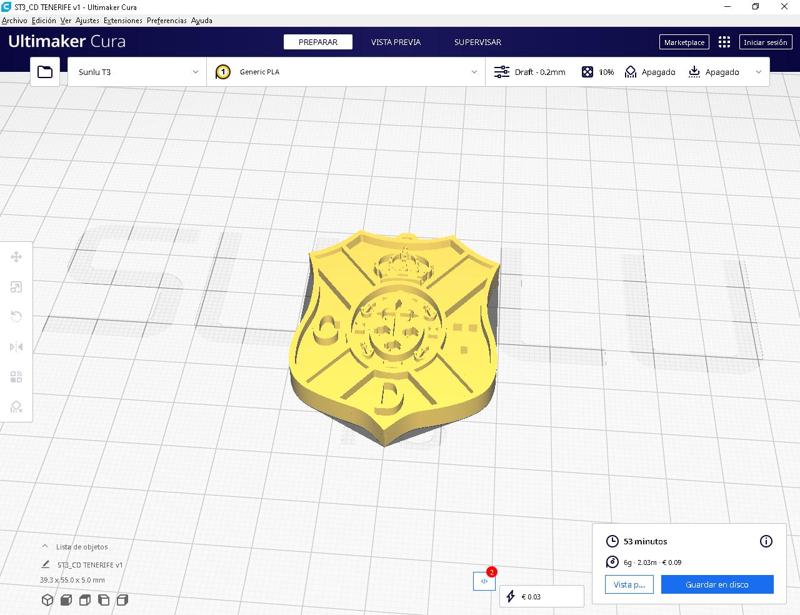Click the Draft - 0.2mm profile text

pos(540,72)
